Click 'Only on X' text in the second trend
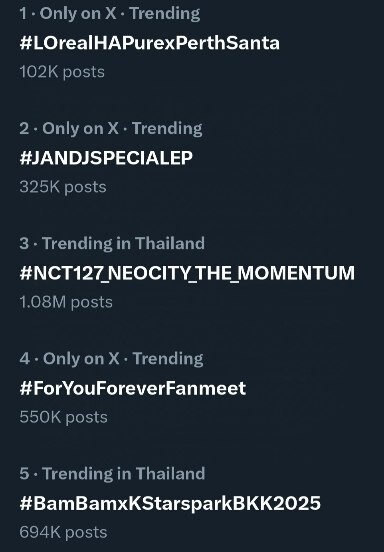 coord(80,128)
